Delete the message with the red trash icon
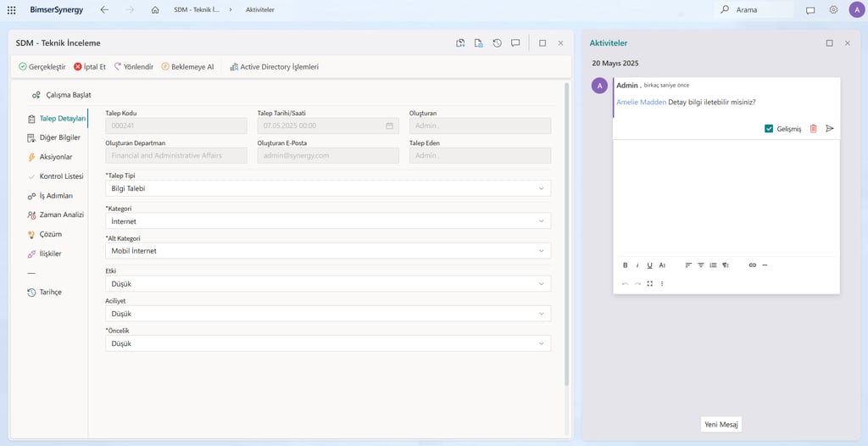Screen dimensions: 868x446 [x=813, y=129]
